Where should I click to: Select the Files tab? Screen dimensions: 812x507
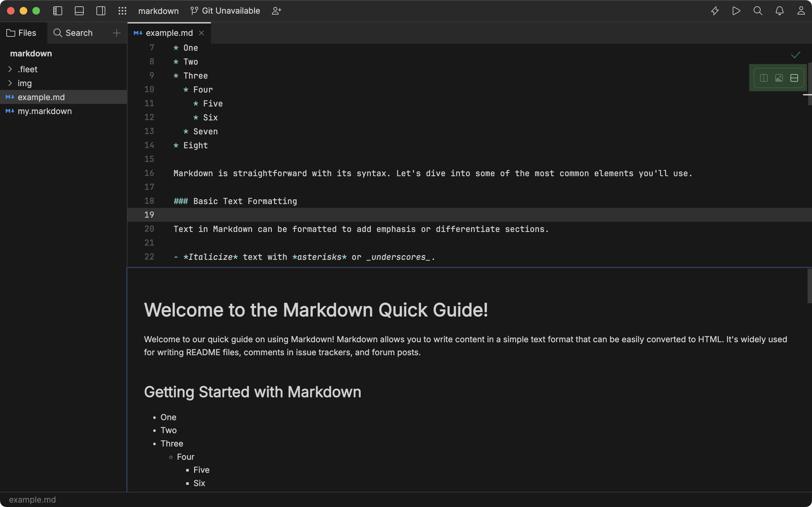coord(22,33)
